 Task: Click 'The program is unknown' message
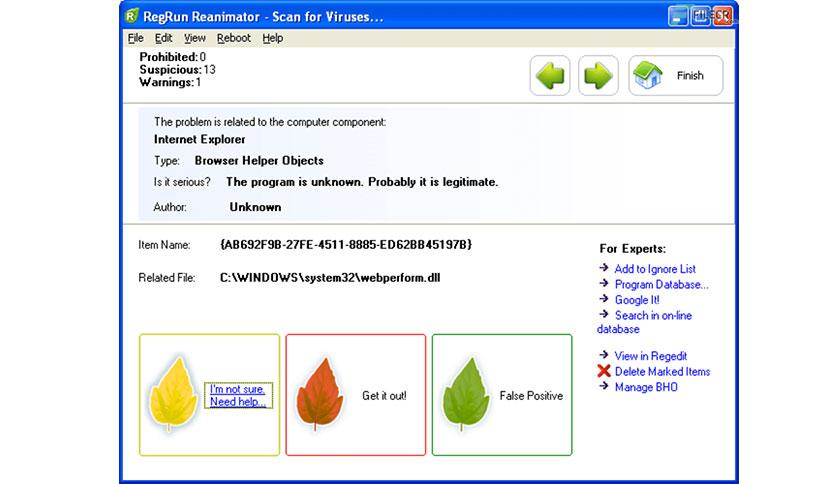[362, 182]
